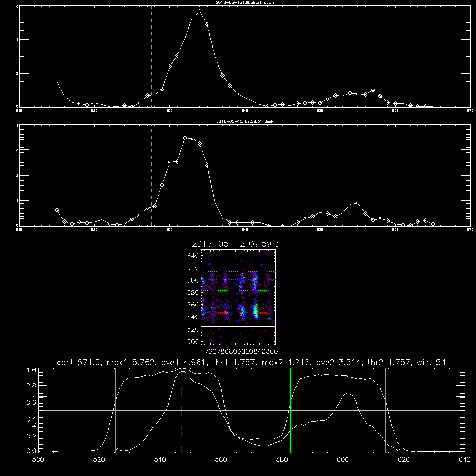Image resolution: width=476 pixels, height=476 pixels.
Task: Click the green vertical line near 583 in bottom plot
Action: 290,410
